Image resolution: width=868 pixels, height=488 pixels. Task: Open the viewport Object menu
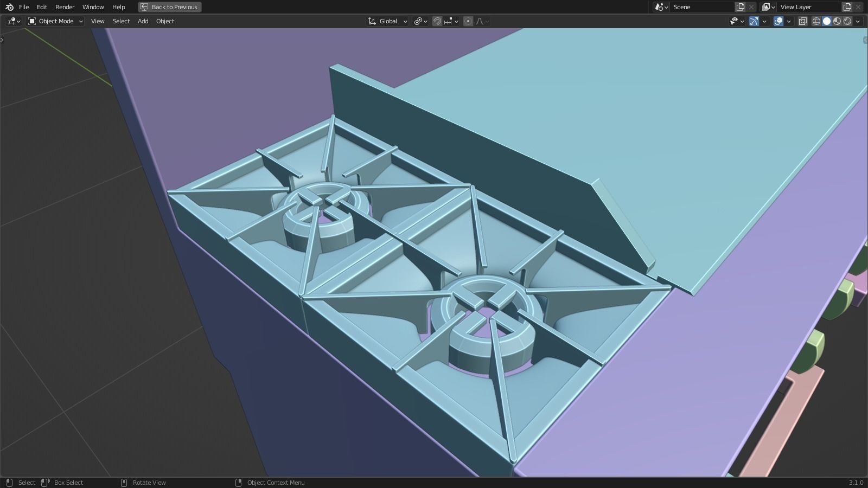point(165,21)
